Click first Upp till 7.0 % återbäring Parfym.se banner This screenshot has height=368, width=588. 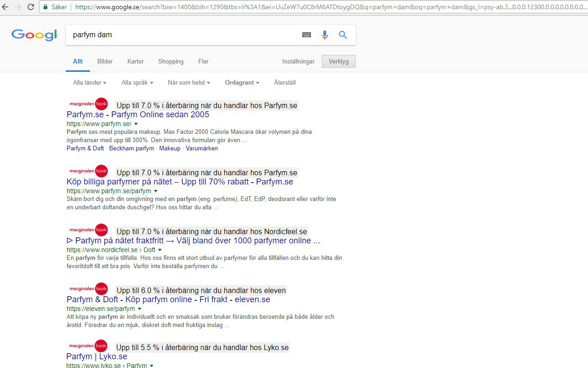point(207,105)
